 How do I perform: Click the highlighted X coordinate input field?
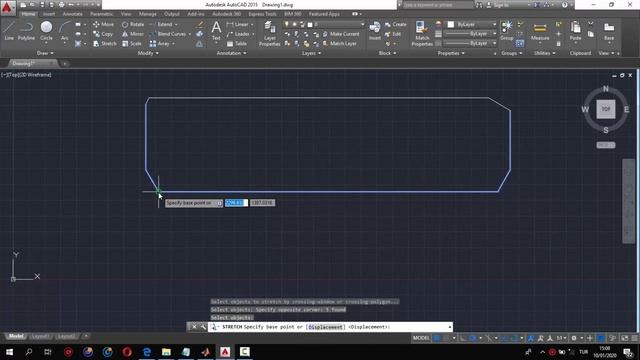tap(236, 203)
